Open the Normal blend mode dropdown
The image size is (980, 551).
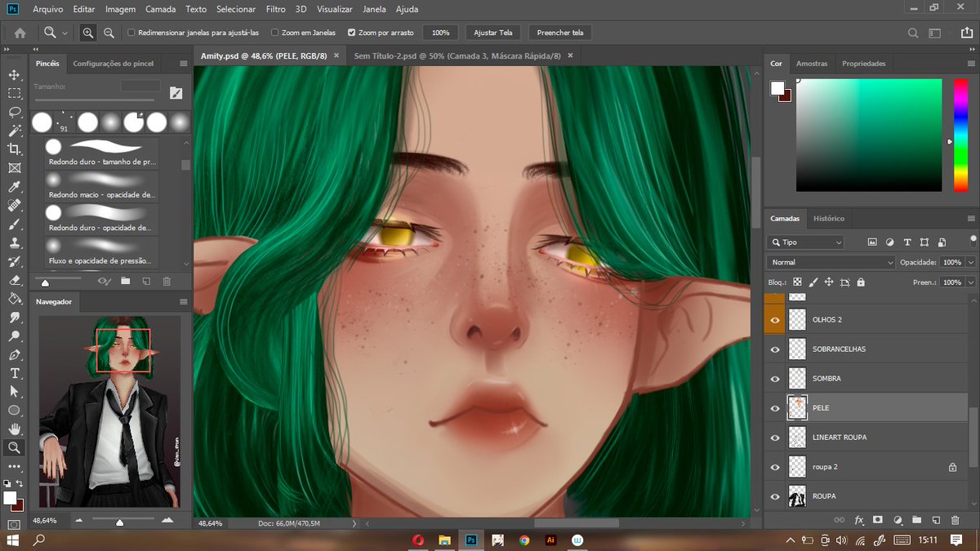click(831, 262)
